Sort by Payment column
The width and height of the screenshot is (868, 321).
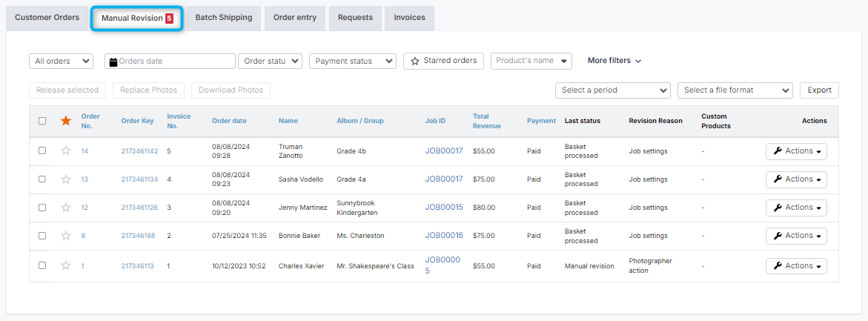[x=541, y=121]
